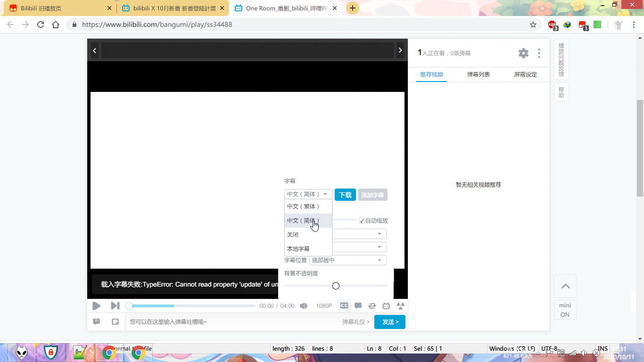This screenshot has height=362, width=644.
Task: Play the video
Action: [x=96, y=305]
